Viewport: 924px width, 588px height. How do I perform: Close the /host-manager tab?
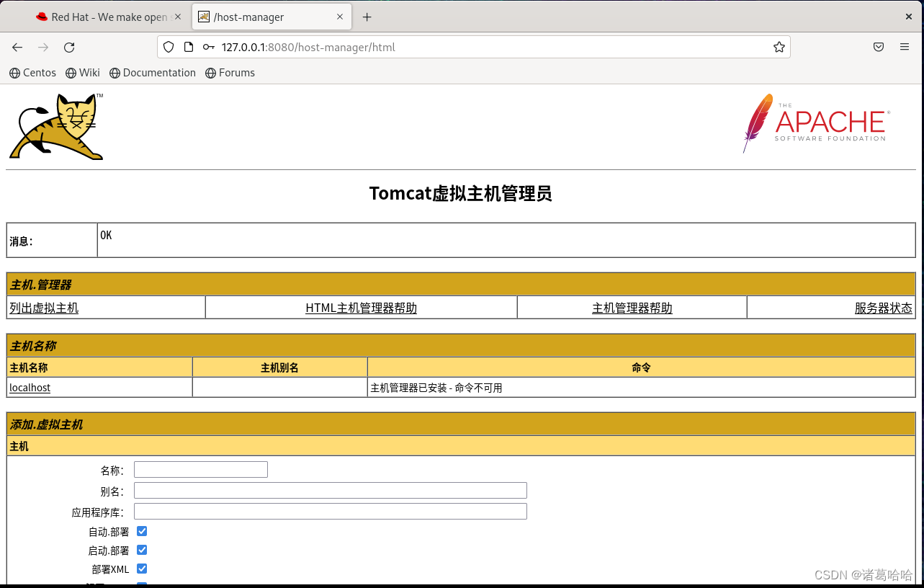(x=340, y=17)
